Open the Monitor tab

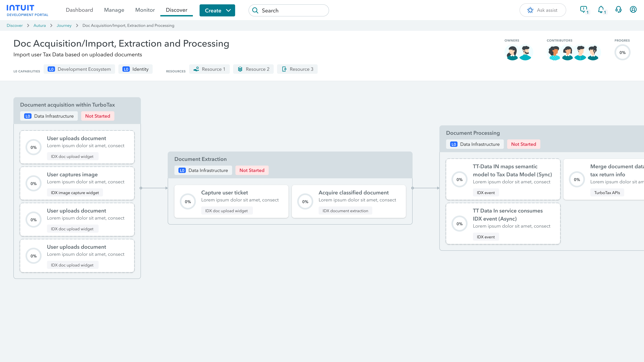[145, 10]
